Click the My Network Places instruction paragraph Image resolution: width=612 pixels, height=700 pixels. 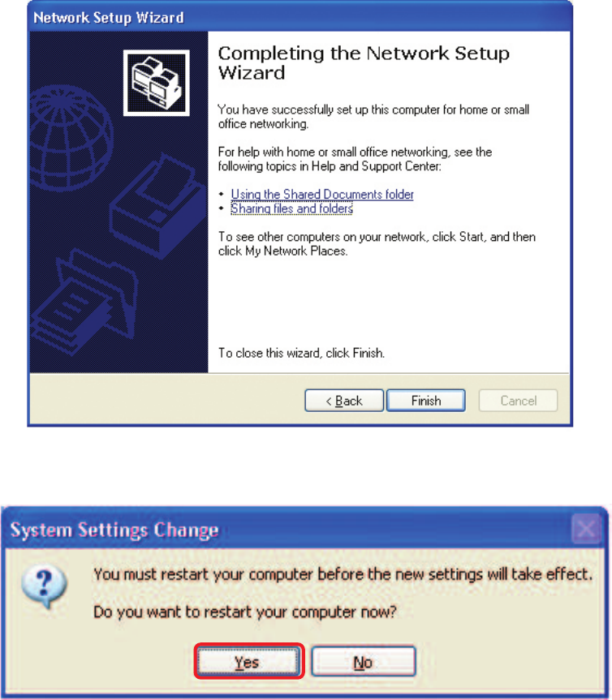click(x=377, y=244)
